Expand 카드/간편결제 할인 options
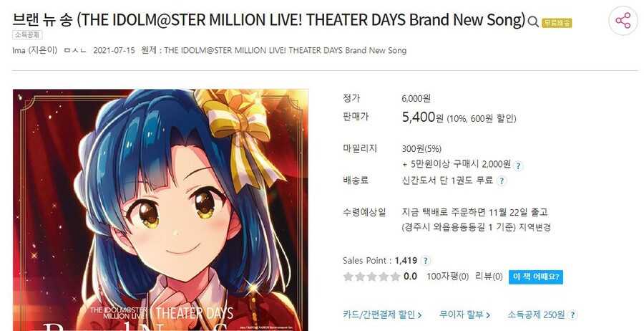 382,315
